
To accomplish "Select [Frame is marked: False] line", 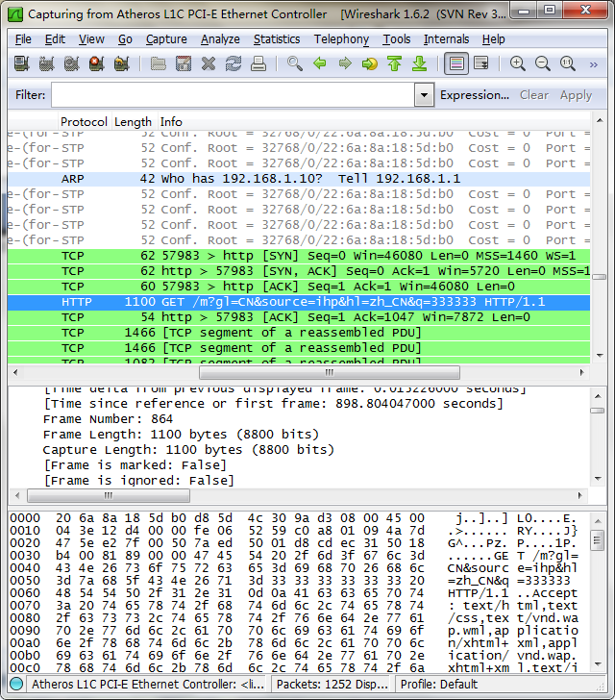I will [135, 465].
